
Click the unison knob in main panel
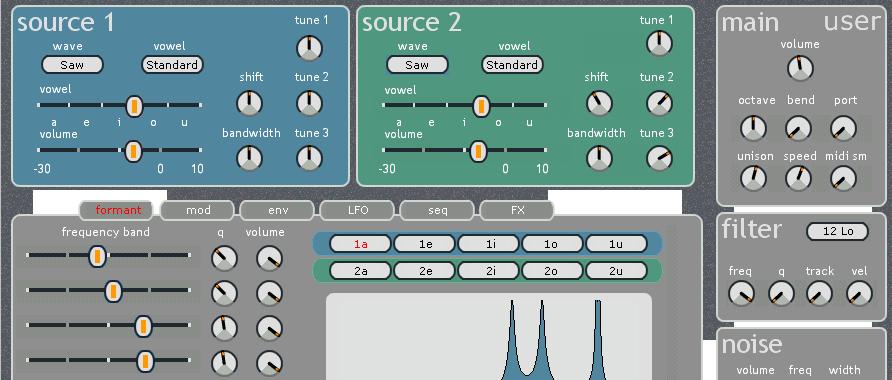click(753, 179)
